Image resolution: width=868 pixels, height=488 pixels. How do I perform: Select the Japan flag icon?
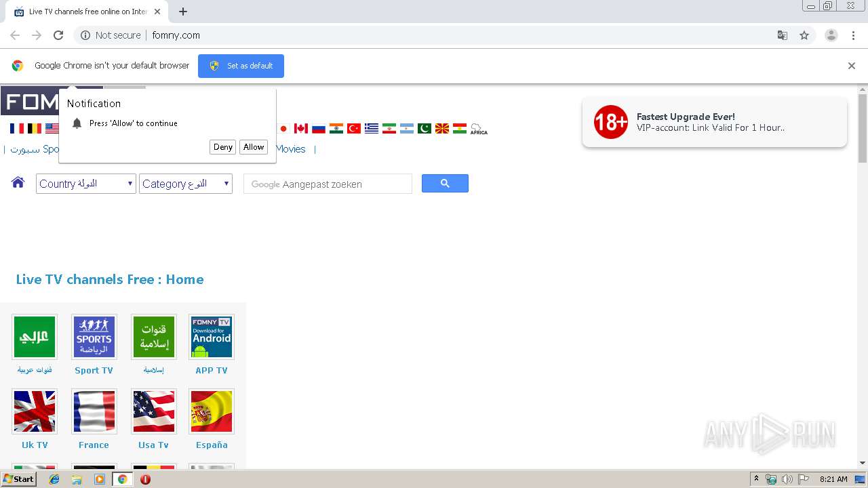pos(283,128)
